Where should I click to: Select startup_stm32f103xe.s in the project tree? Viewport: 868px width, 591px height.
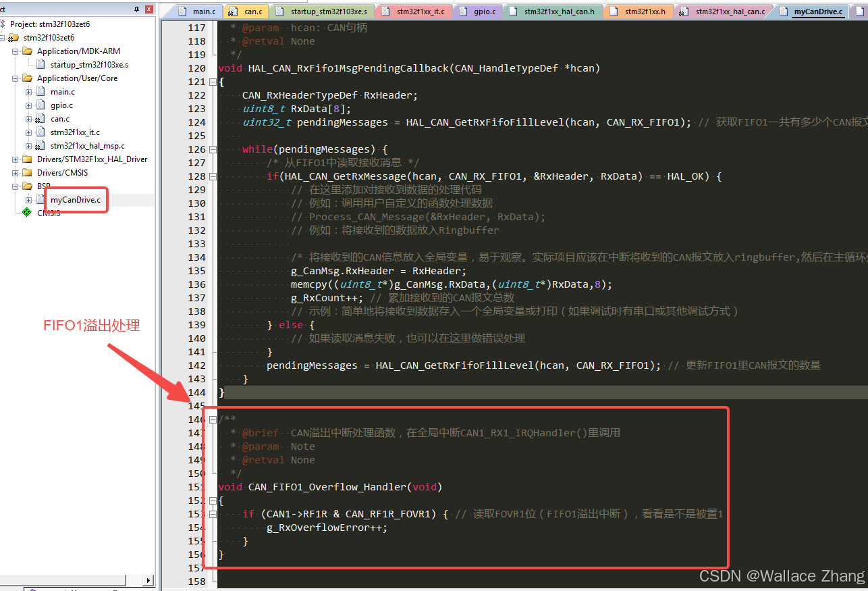click(89, 65)
